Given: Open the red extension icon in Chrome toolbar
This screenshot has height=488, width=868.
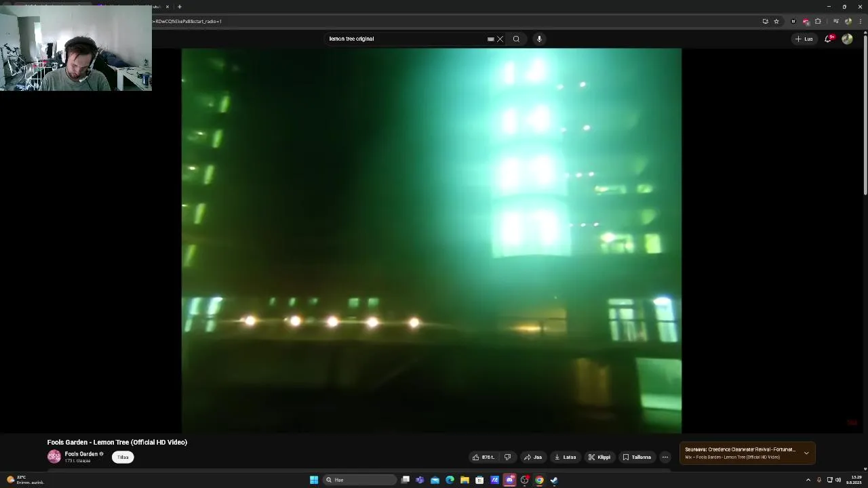Looking at the screenshot, I should (x=806, y=21).
